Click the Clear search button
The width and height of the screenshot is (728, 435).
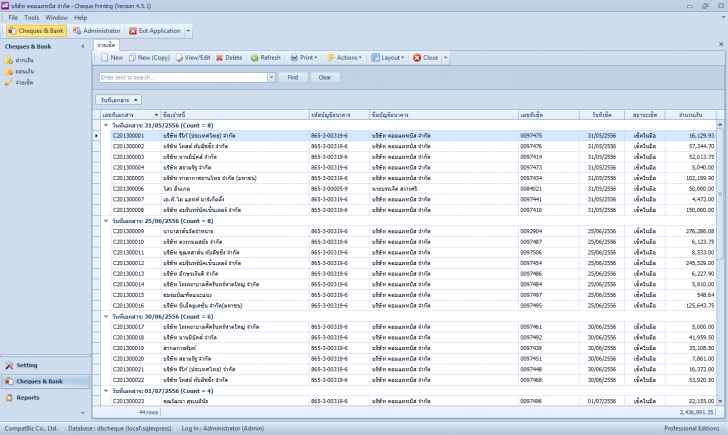(x=323, y=77)
